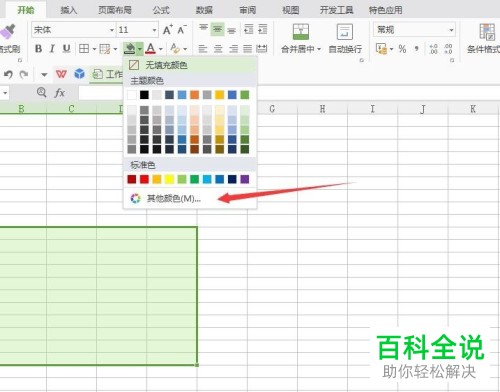Open the 特色应用 ribbon tab
The width and height of the screenshot is (500, 392).
click(385, 10)
